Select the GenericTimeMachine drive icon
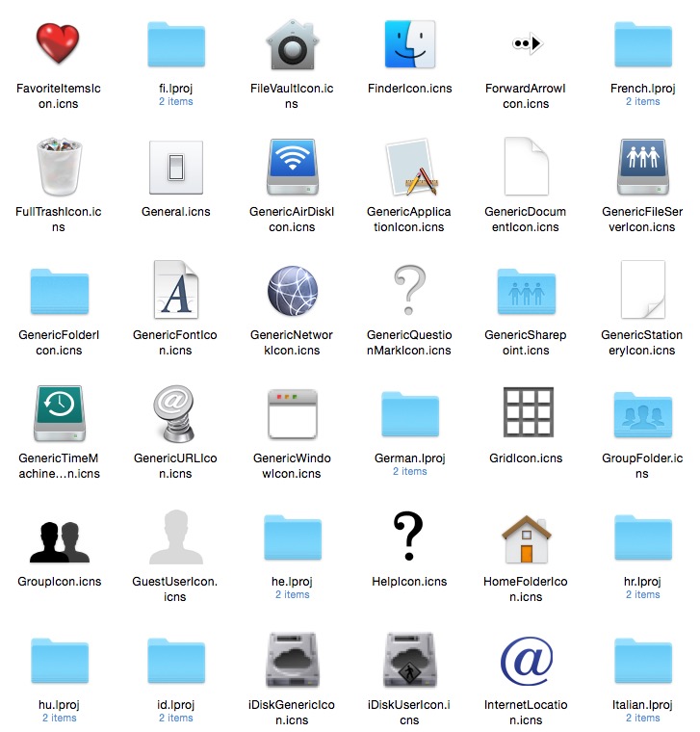 tap(60, 413)
